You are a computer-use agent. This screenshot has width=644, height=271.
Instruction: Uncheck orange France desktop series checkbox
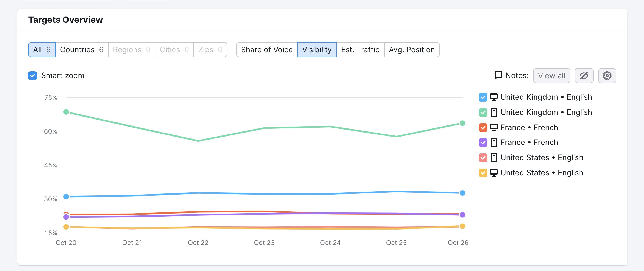[x=483, y=128]
